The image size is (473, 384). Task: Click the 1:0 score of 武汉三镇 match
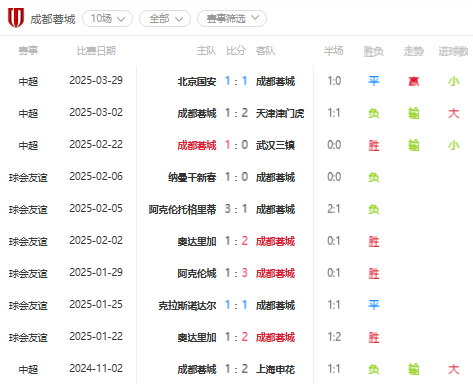[236, 145]
